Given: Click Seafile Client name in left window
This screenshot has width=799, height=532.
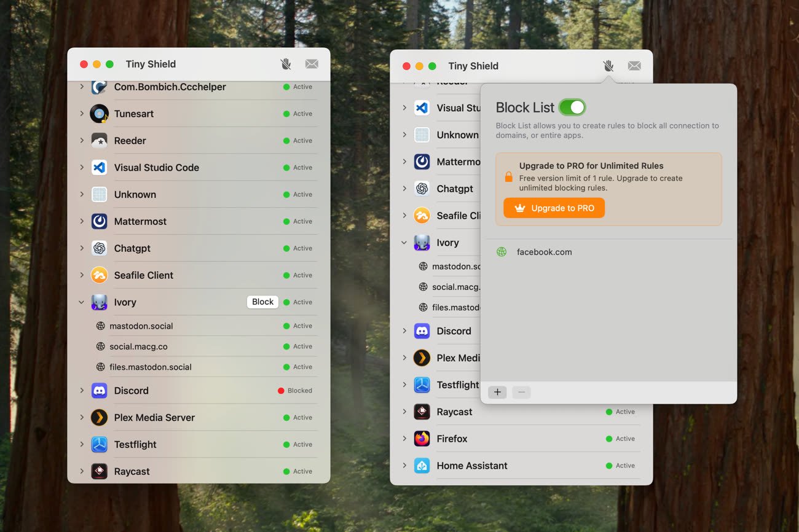Looking at the screenshot, I should click(x=144, y=275).
